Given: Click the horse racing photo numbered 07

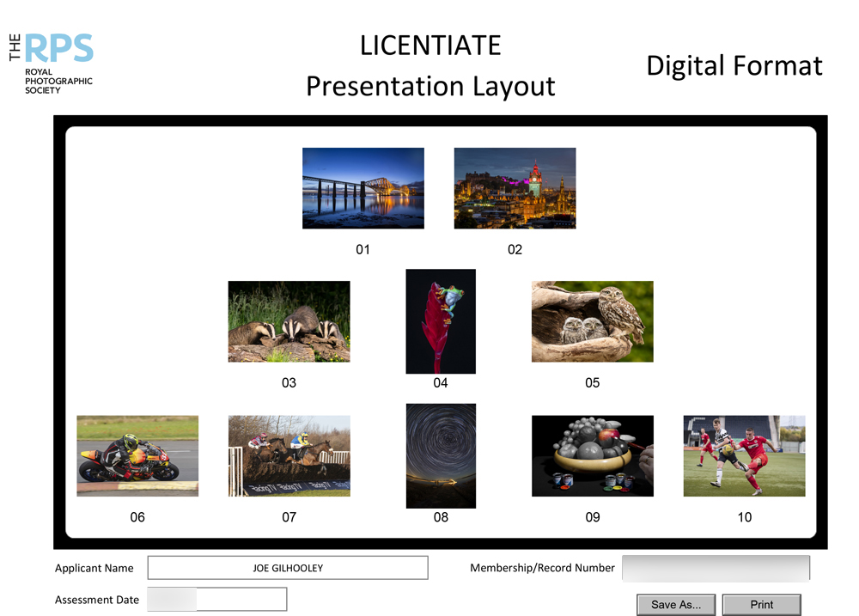Looking at the screenshot, I should click(289, 455).
